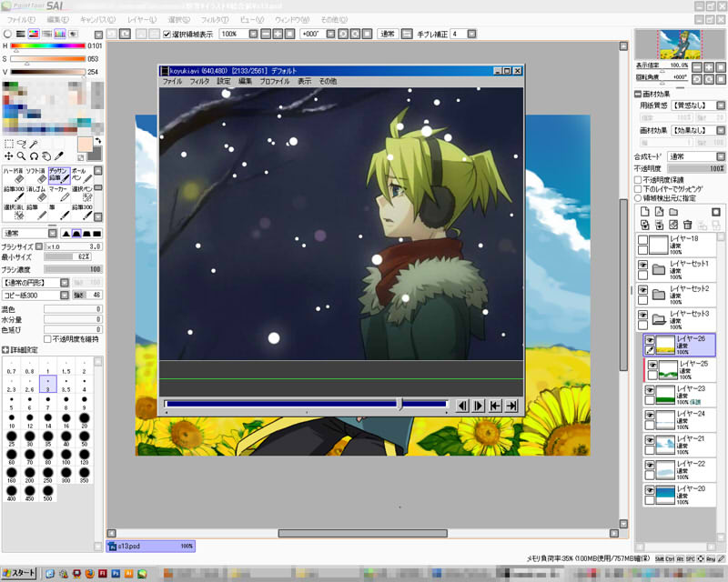Toggle the swatches panel icon
Image resolution: width=728 pixels, height=582 pixels.
point(60,34)
